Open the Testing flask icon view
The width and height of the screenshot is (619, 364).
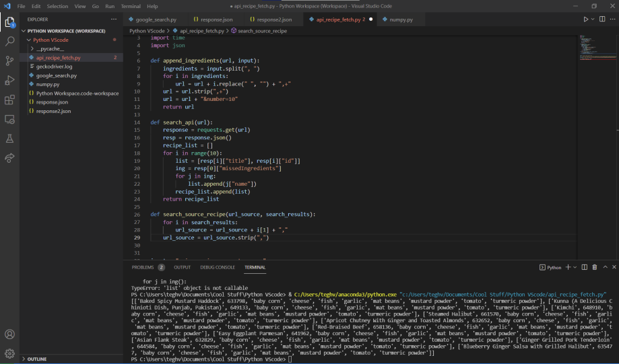(x=10, y=139)
